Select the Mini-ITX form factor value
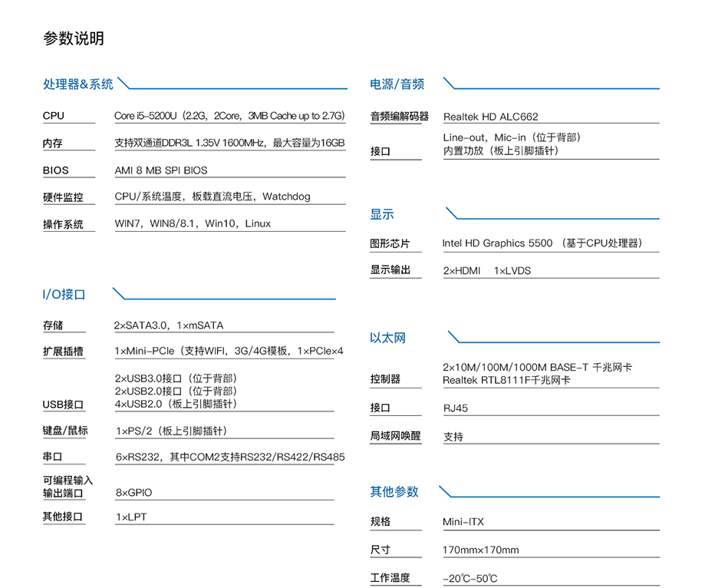Screen dimensions: 702x588 pyautogui.click(x=463, y=522)
